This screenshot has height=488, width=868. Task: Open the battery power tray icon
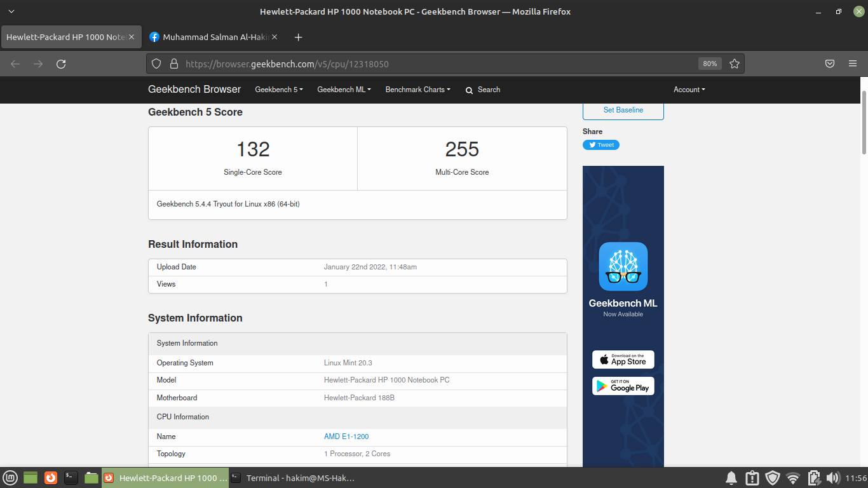click(x=813, y=478)
